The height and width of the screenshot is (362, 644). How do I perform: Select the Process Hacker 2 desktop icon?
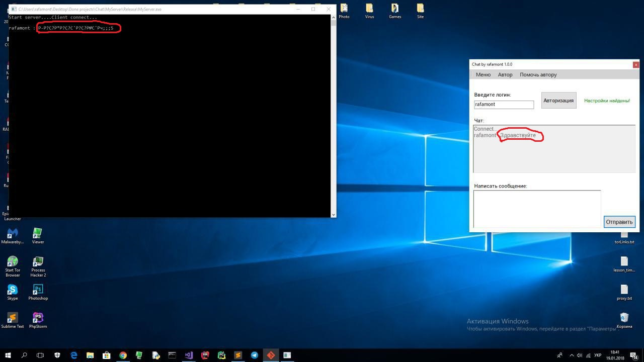[x=38, y=266]
